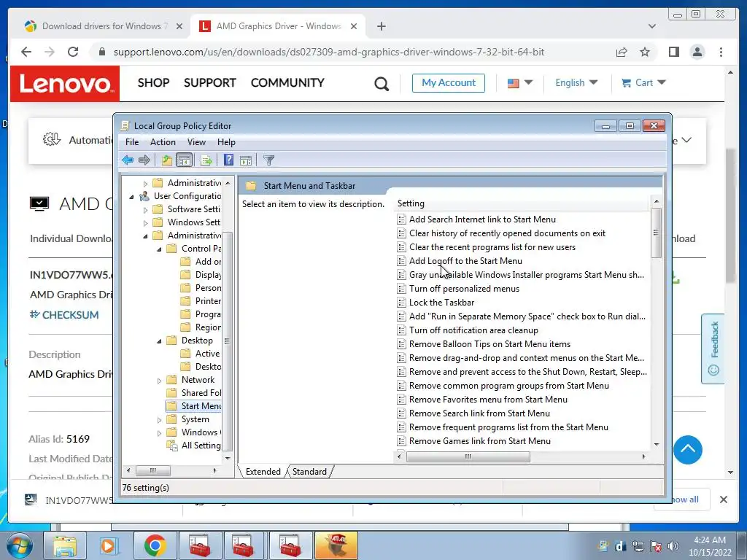Click the share page icon in address bar
The image size is (747, 560).
tap(622, 52)
